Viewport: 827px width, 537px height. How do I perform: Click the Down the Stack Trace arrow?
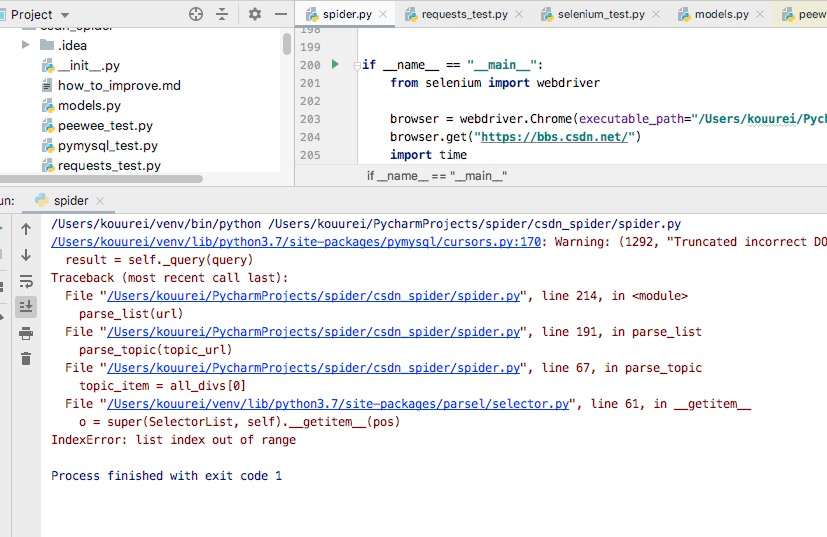[x=26, y=255]
